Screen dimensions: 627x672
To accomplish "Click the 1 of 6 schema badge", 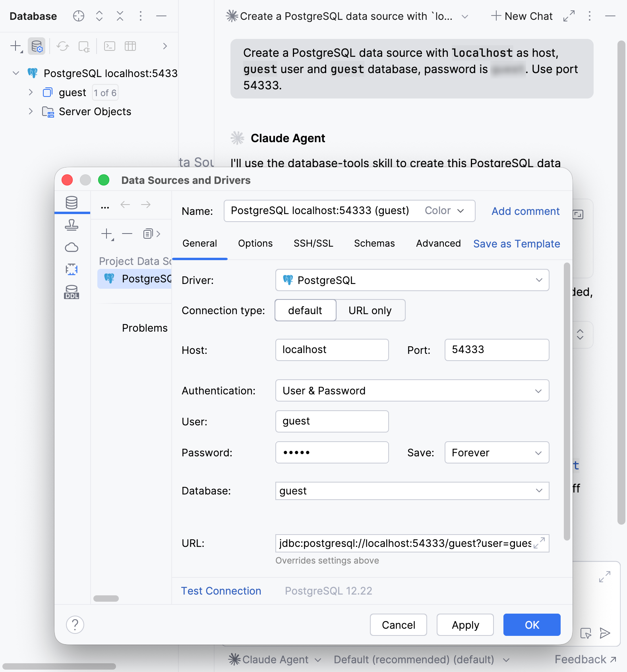I will [105, 93].
